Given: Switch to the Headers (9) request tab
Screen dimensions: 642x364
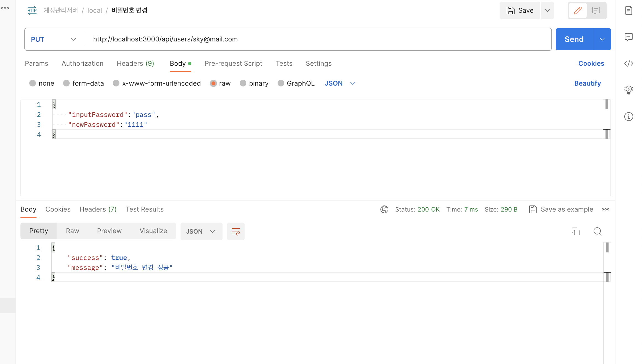Looking at the screenshot, I should (135, 64).
